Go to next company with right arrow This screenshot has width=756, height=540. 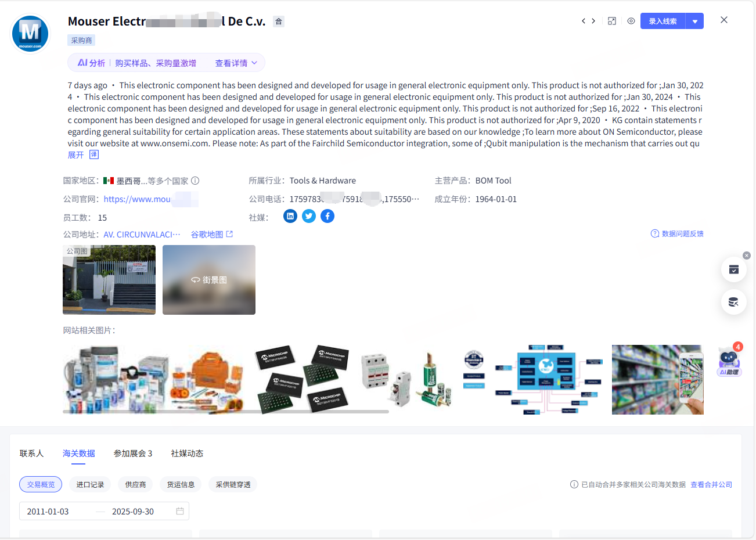(593, 21)
